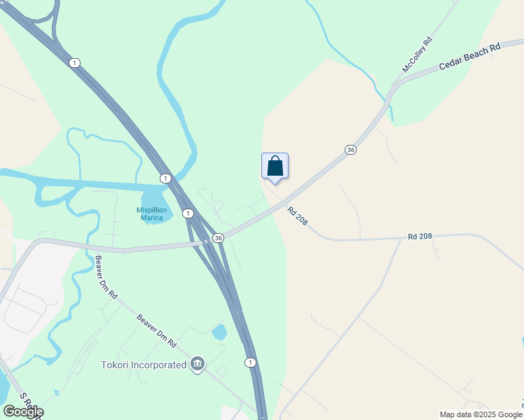
Task: Click the Route 1 shield at river crossing
Action: coord(165,178)
